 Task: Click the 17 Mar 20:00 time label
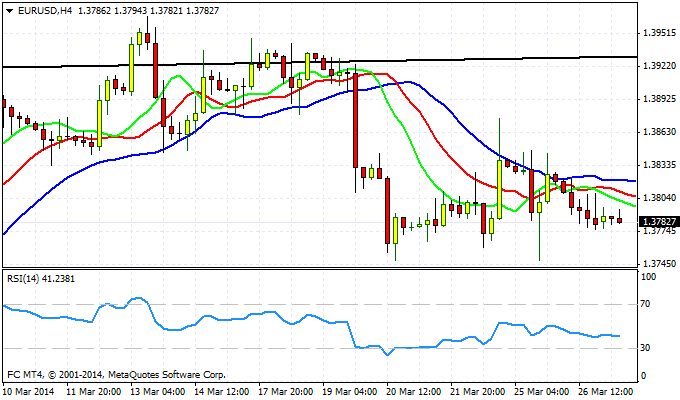pos(286,391)
